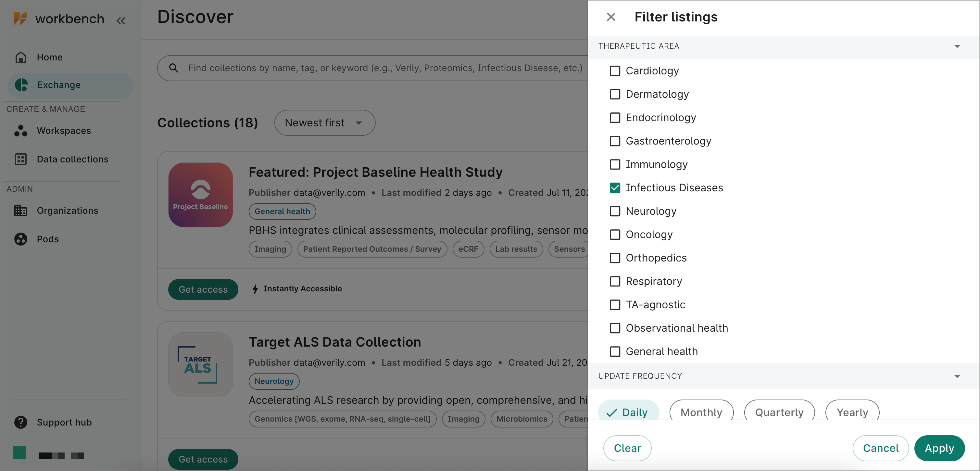Apply the selected filters

pos(939,448)
